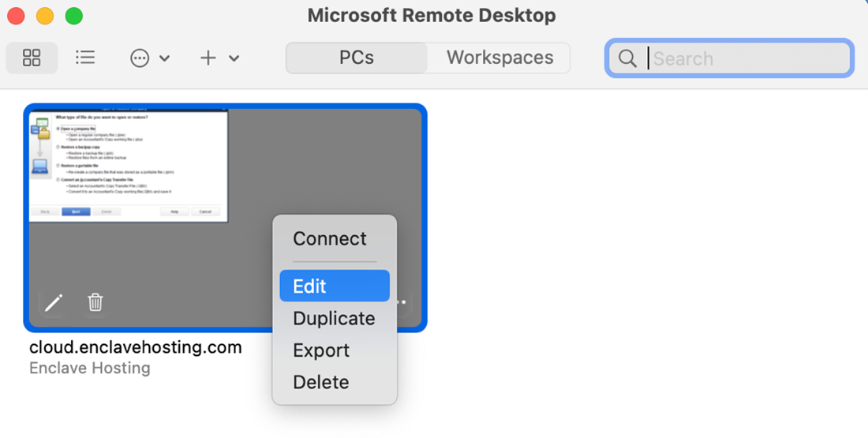Click the pencil edit icon on PC card
The image size is (868, 438).
[x=53, y=302]
